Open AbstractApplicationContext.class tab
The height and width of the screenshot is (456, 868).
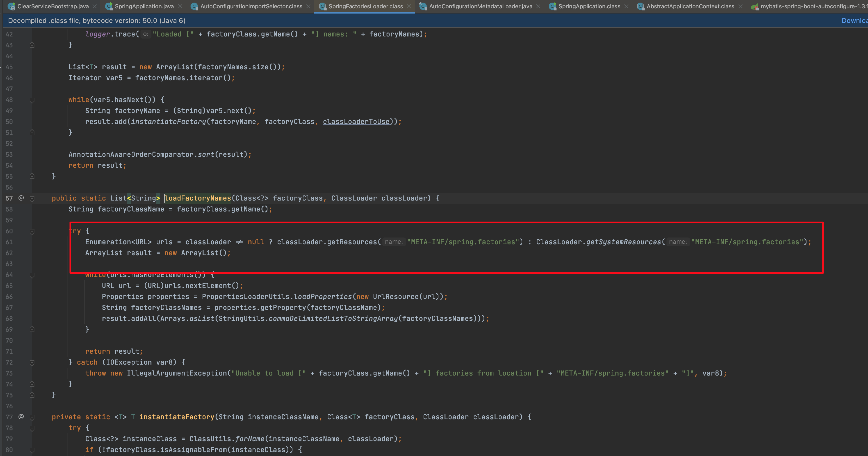(690, 6)
